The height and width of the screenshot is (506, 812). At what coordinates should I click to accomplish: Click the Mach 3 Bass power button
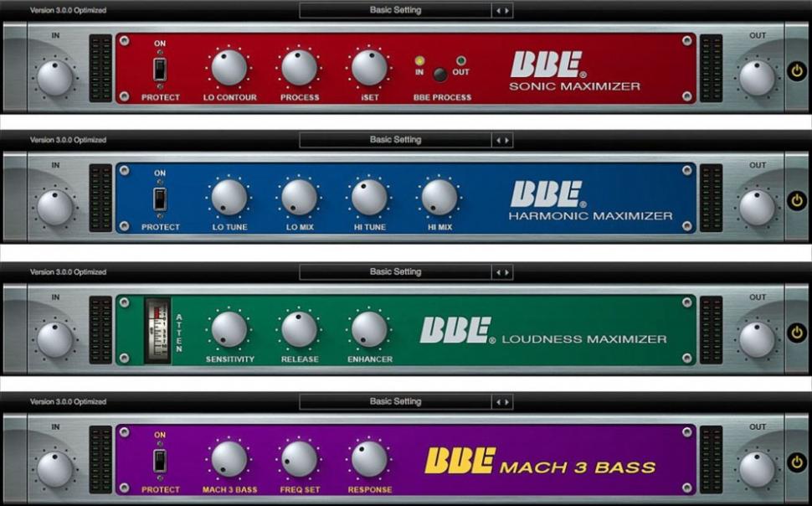click(797, 462)
